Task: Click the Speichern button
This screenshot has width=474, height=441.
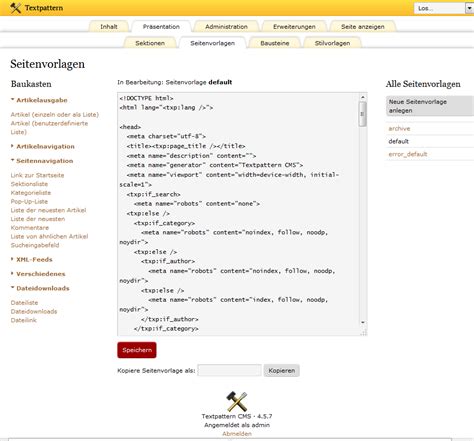Action: click(x=137, y=350)
